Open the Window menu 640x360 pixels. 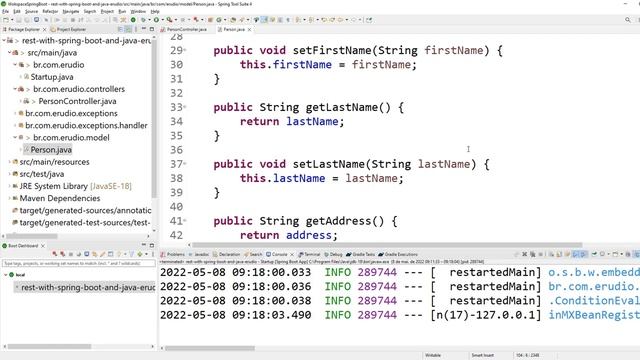[x=138, y=11]
